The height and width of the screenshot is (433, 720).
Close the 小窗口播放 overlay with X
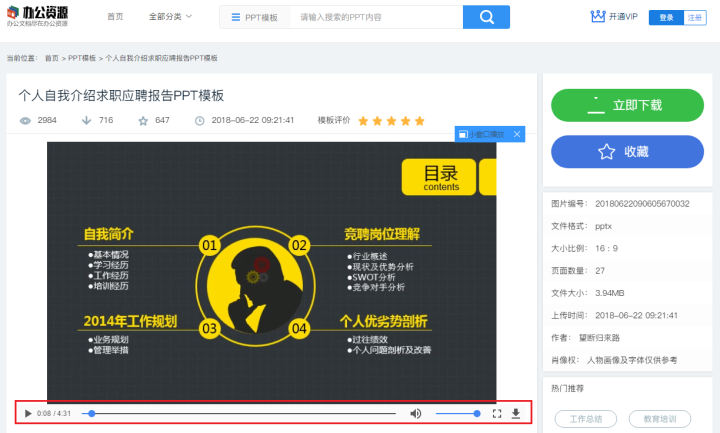pos(517,134)
